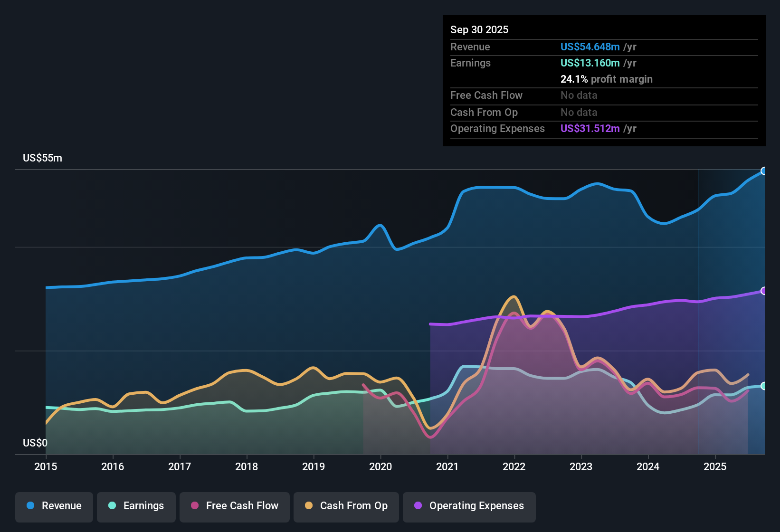Screen dimensions: 780x532
Task: Click the orange Cash From Op legend dot
Action: (308, 506)
